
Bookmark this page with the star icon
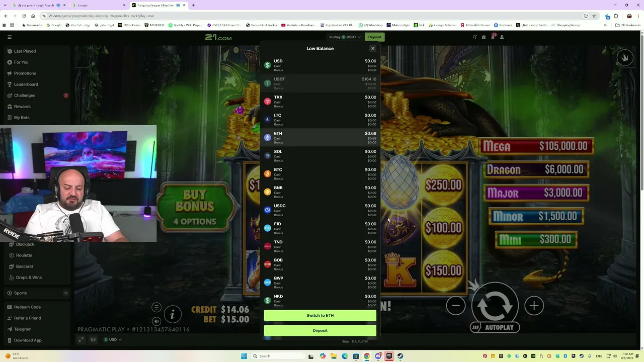tap(594, 16)
